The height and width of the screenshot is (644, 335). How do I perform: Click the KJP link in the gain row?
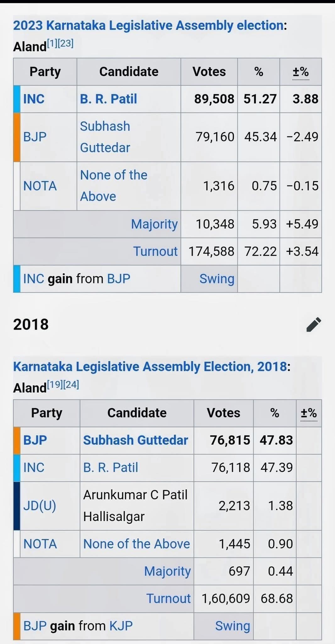point(121,626)
